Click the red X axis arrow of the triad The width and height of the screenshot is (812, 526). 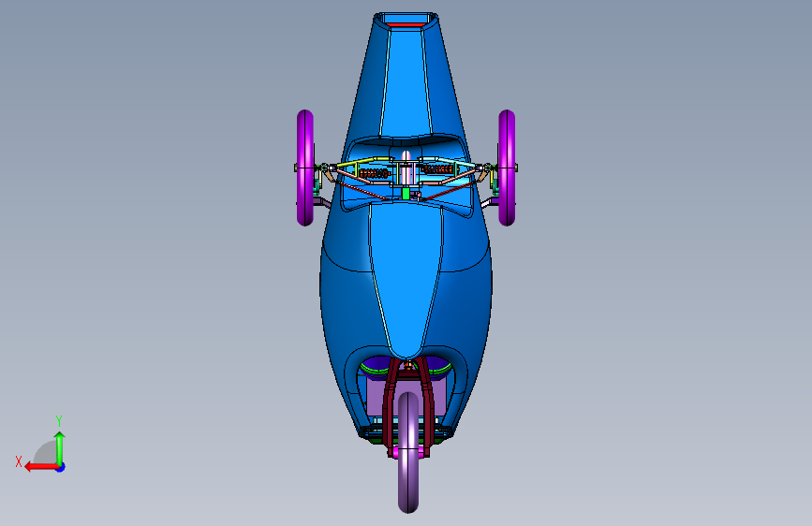(41, 467)
